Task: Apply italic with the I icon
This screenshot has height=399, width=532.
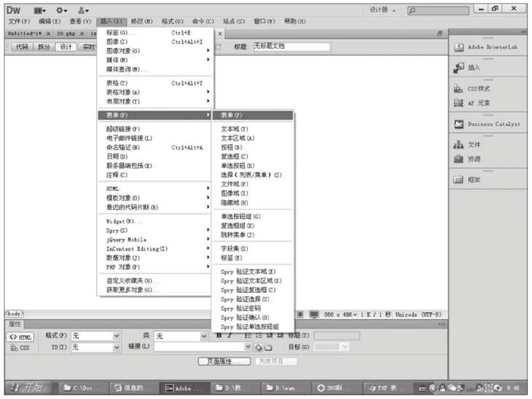Action: coord(230,336)
